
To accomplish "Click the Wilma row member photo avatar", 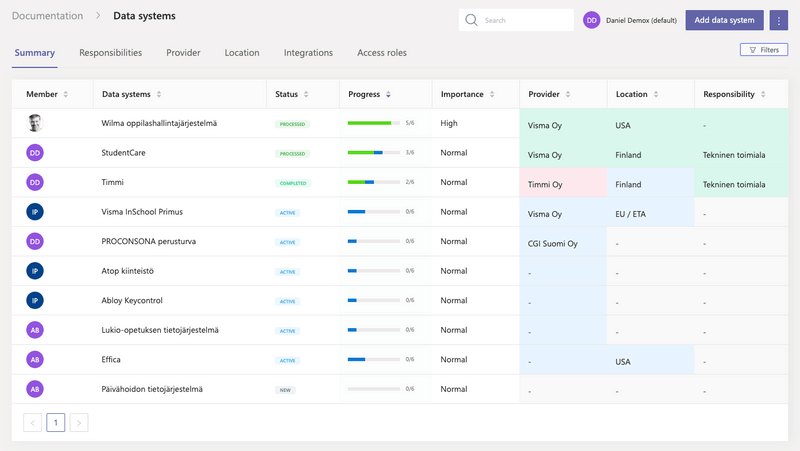I will pos(35,123).
